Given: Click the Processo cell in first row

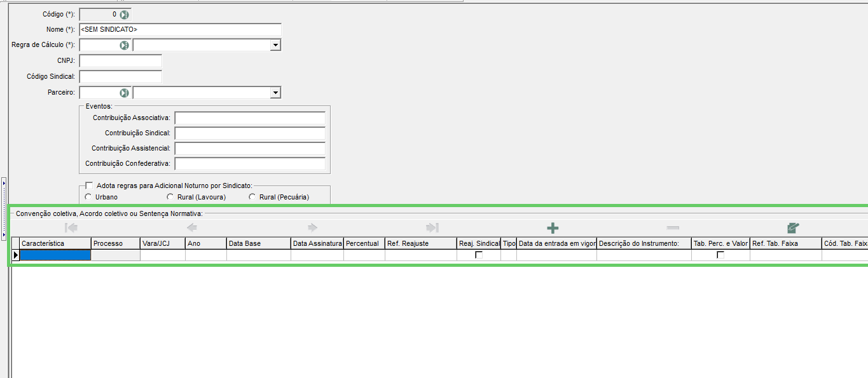Looking at the screenshot, I should tap(116, 255).
